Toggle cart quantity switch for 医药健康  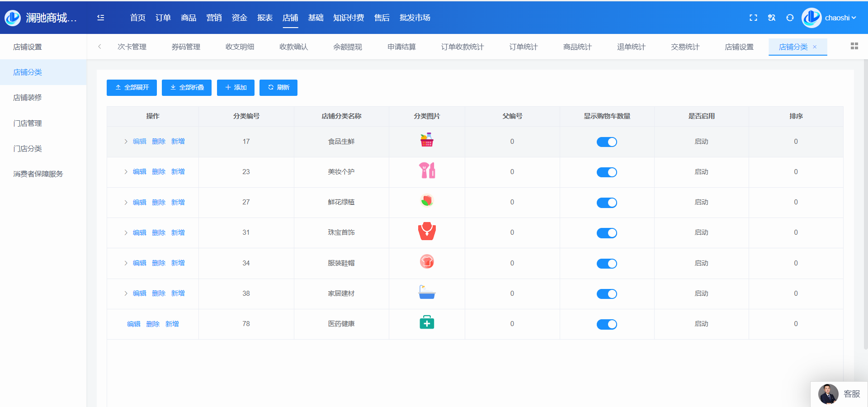(x=606, y=324)
